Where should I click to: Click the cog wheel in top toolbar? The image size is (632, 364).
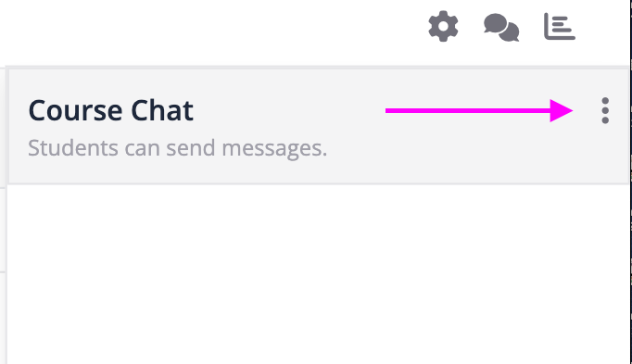tap(443, 26)
